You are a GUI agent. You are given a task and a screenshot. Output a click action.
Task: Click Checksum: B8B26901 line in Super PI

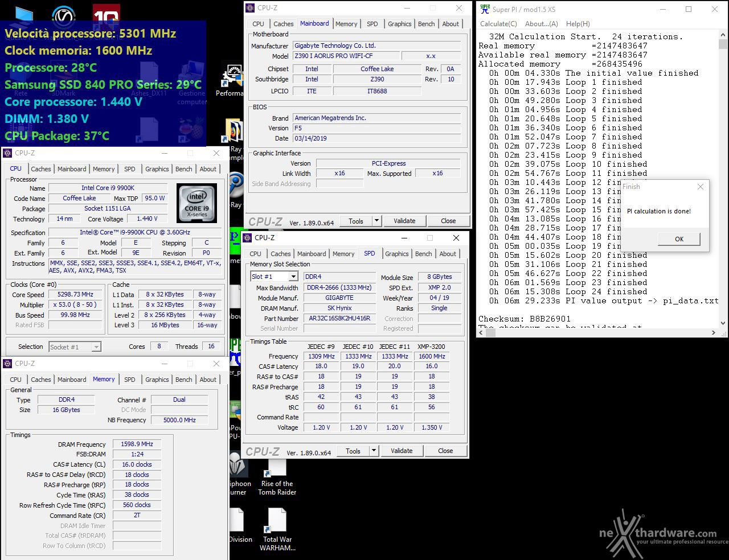click(524, 319)
